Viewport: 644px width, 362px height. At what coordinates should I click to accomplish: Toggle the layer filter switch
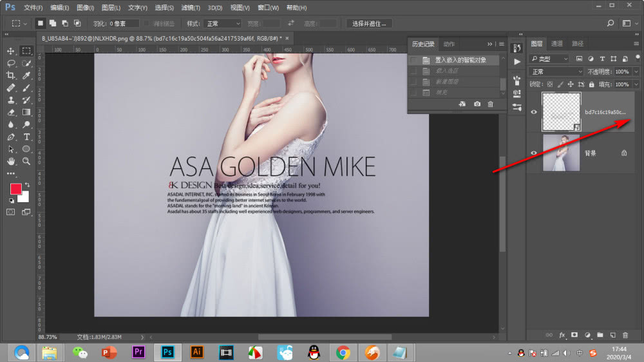click(x=637, y=58)
